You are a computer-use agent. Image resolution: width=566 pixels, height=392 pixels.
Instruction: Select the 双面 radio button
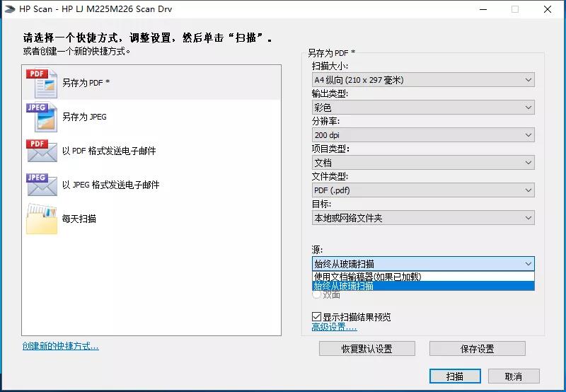point(316,295)
